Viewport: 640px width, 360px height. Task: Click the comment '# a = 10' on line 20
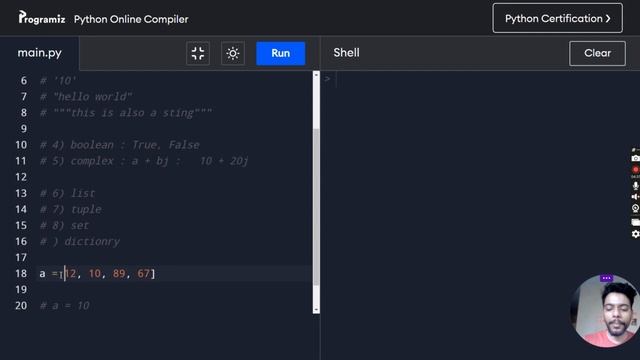[64, 306]
